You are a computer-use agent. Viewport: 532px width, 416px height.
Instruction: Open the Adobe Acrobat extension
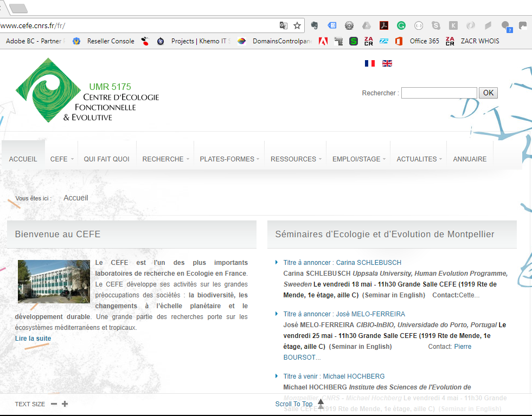[384, 25]
